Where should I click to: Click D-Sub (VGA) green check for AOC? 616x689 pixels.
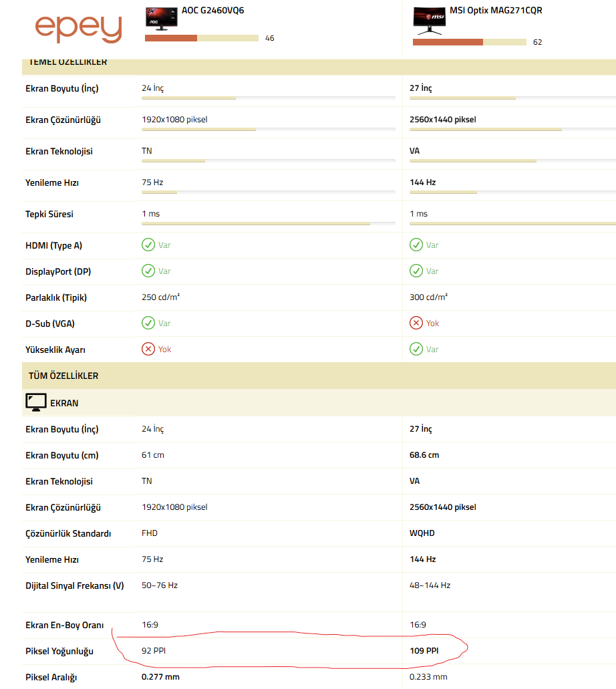pos(148,323)
